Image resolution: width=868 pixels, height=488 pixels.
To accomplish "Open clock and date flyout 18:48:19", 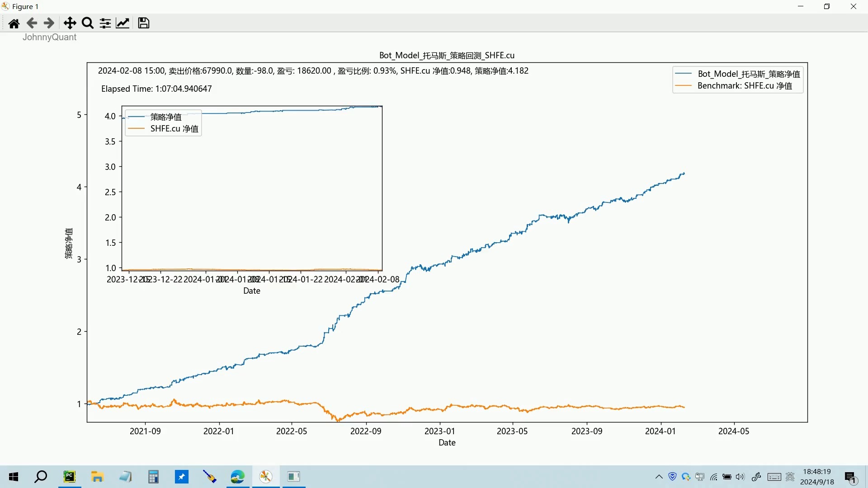I will click(x=817, y=477).
